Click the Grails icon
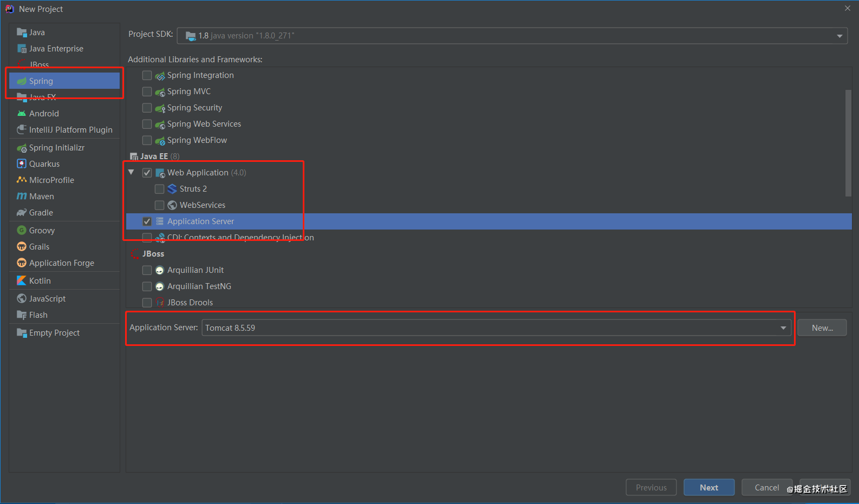The width and height of the screenshot is (859, 504). pyautogui.click(x=22, y=246)
